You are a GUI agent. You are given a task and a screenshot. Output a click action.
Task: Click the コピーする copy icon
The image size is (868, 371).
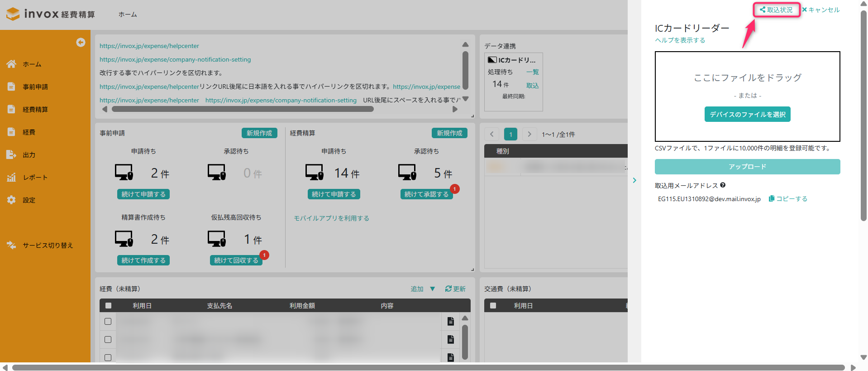[772, 198]
